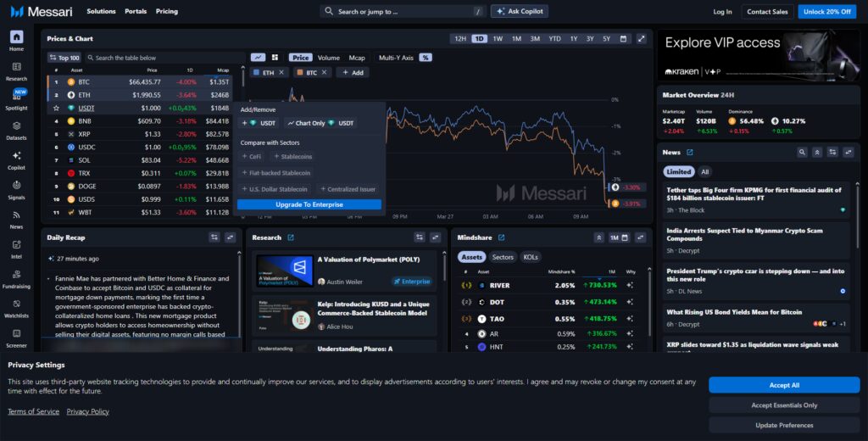Expand Prices & Chart to fullscreen

(641, 39)
